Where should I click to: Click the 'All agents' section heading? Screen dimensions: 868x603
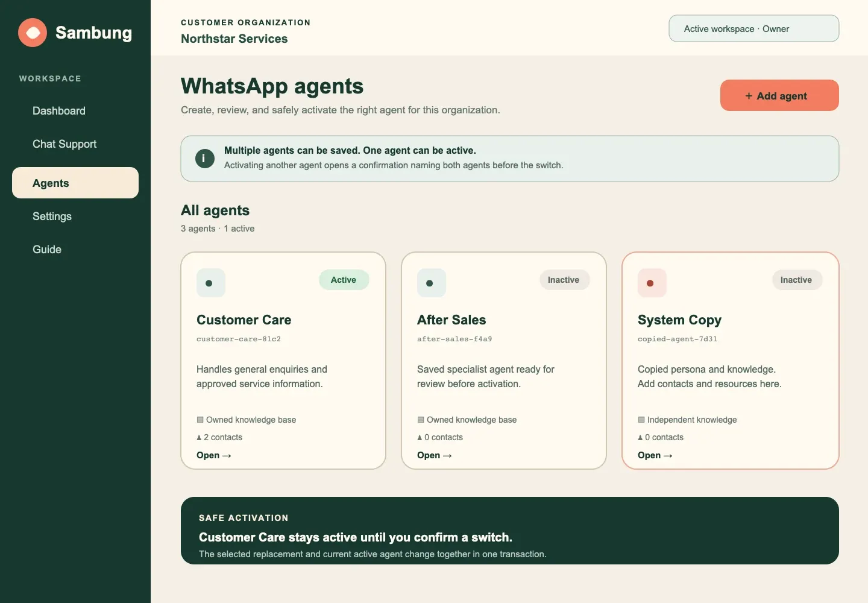click(215, 210)
